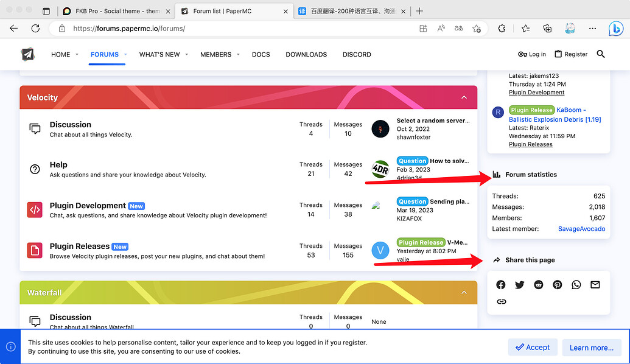Click the Reddit share icon
This screenshot has height=364, width=630.
pyautogui.click(x=539, y=285)
